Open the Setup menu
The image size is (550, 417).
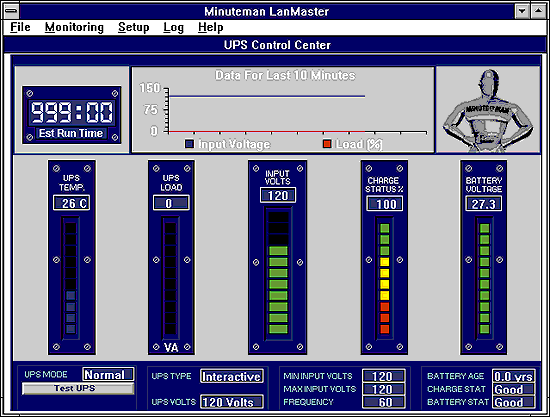pos(133,27)
